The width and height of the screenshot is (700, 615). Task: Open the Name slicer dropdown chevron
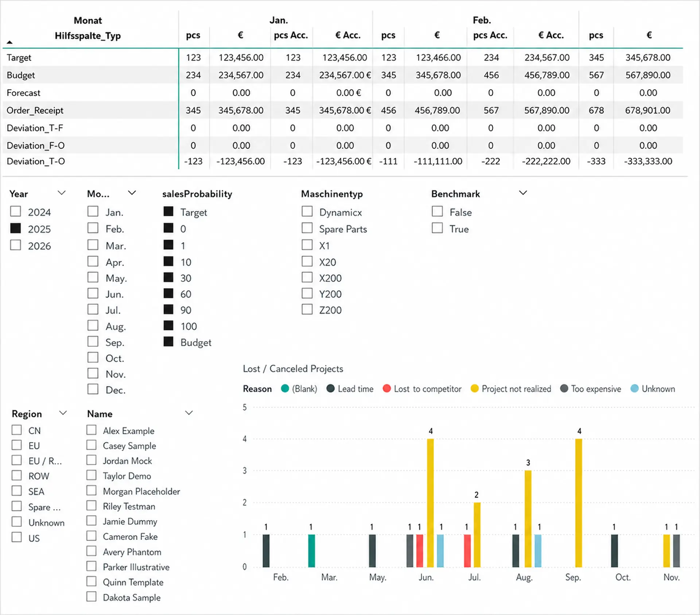[x=189, y=413]
